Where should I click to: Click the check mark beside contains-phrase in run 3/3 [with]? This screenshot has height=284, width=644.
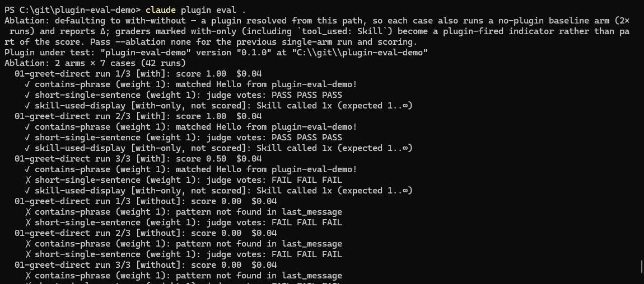27,169
